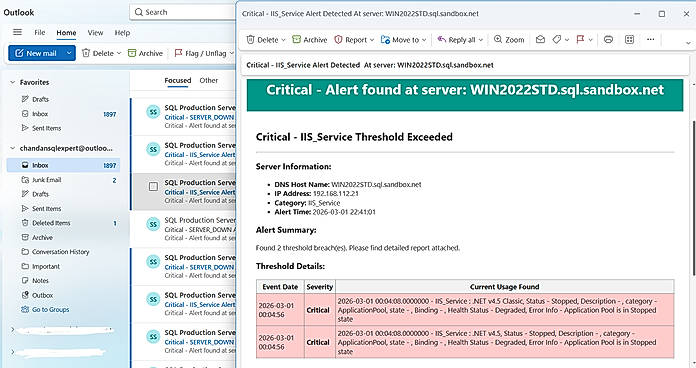Image resolution: width=696 pixels, height=368 pixels.
Task: Open the File menu
Action: (x=40, y=32)
